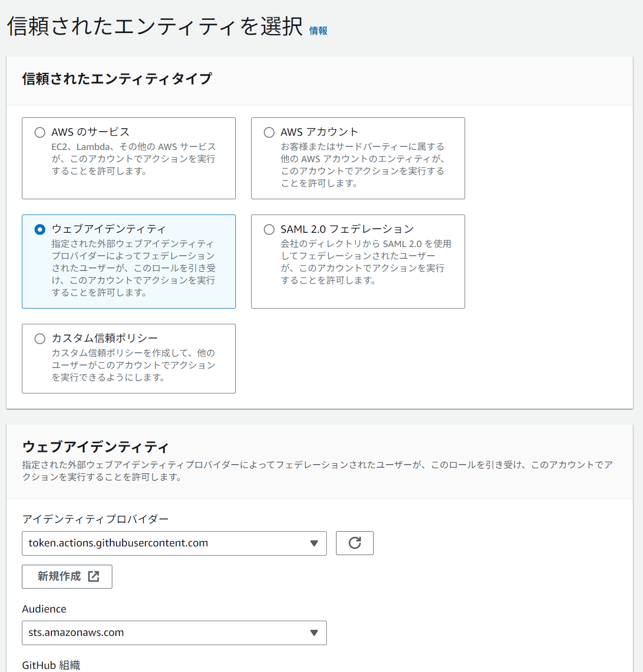Select the AWS アカウント radio option
Screen dimensions: 643x672
tap(269, 133)
